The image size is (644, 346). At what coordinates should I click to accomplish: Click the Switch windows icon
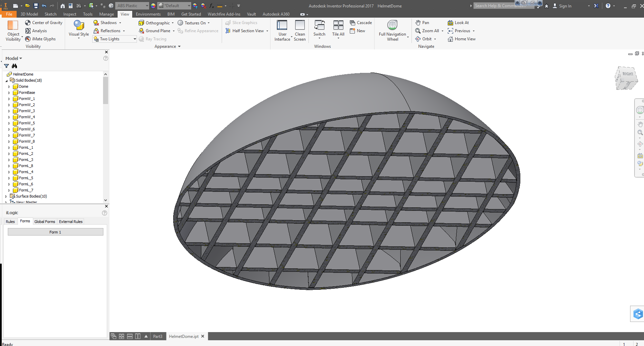click(319, 25)
